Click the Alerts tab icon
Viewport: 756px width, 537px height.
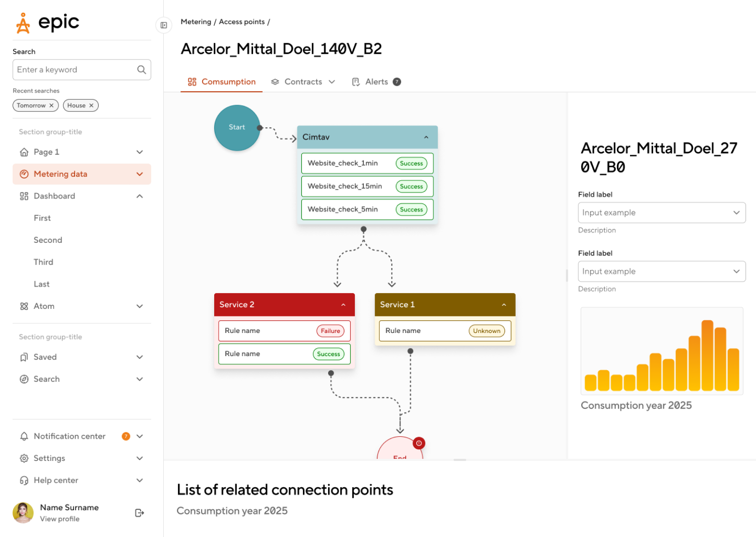(x=356, y=82)
